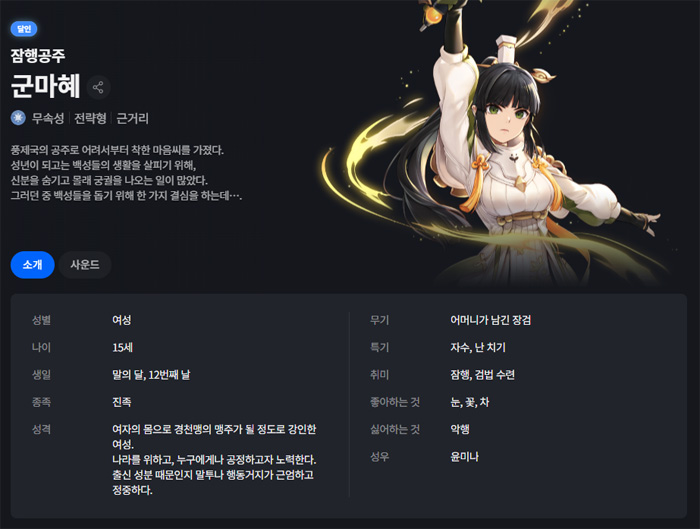Select the 달인 grade badge
Screen dimensions: 700x529
24,29
